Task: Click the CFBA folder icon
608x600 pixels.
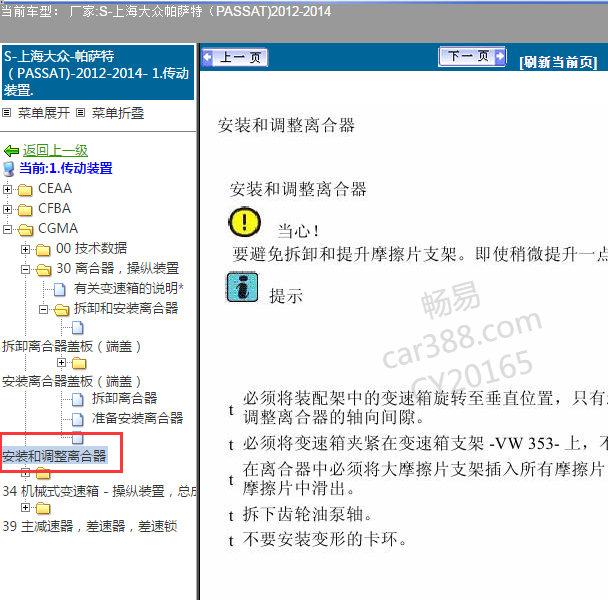Action: pyautogui.click(x=25, y=210)
